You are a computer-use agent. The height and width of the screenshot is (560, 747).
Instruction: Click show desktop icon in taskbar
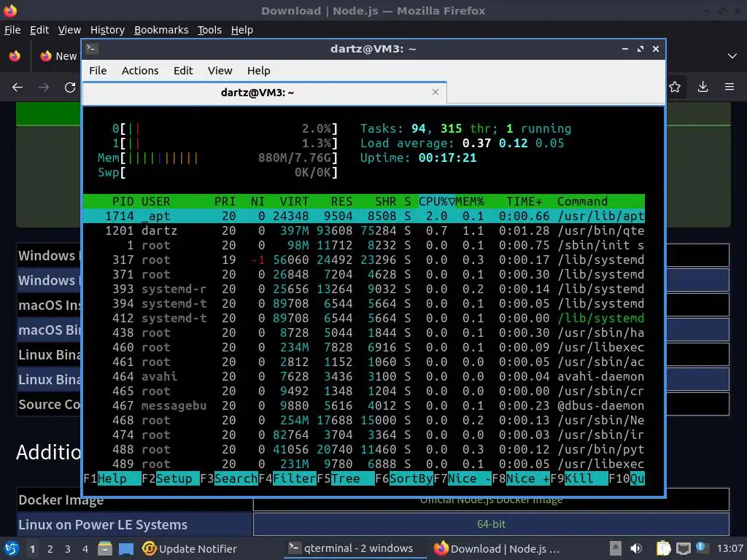pos(125,549)
